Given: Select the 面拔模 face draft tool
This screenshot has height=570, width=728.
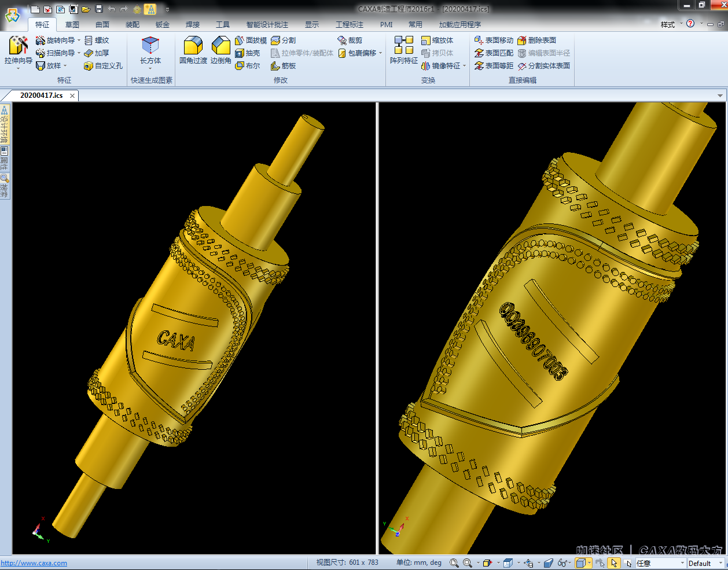Looking at the screenshot, I should pos(251,41).
